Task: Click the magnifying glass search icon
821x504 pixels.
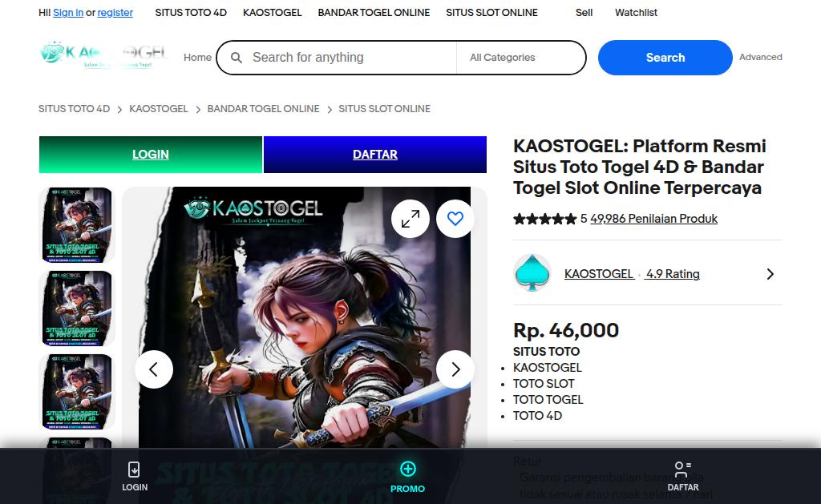Action: [x=237, y=58]
